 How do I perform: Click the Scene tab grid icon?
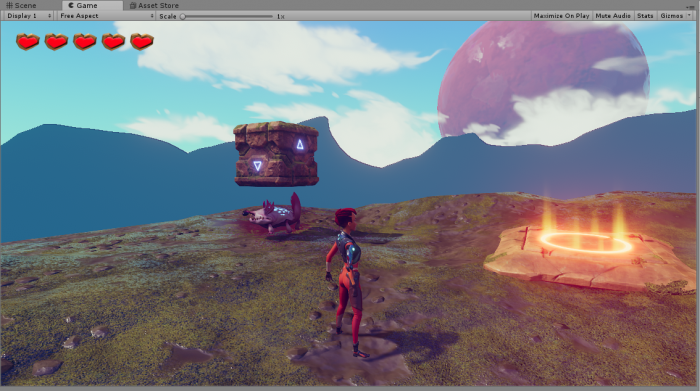(x=9, y=5)
